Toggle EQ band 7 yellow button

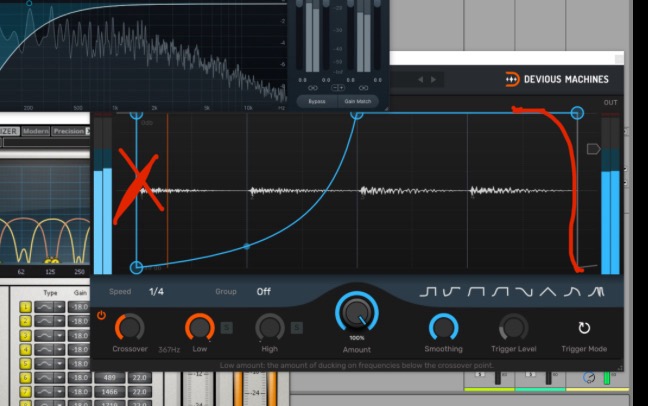click(25, 392)
